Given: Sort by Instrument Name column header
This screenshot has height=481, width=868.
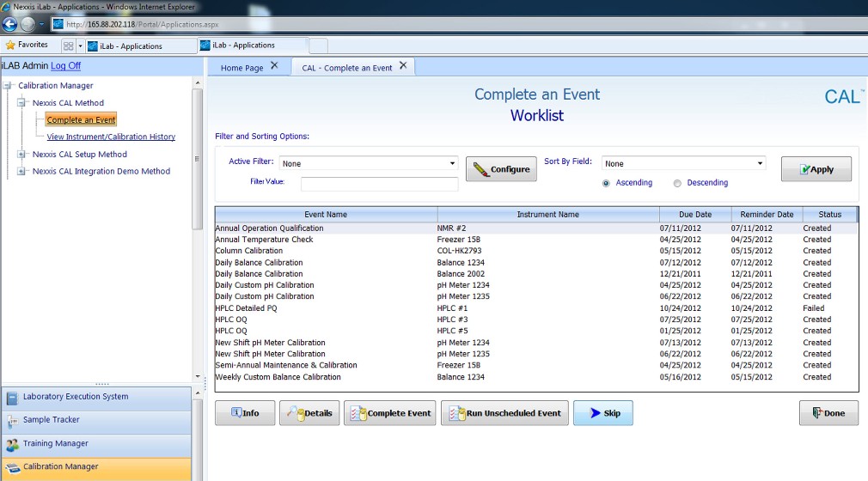Looking at the screenshot, I should (548, 214).
